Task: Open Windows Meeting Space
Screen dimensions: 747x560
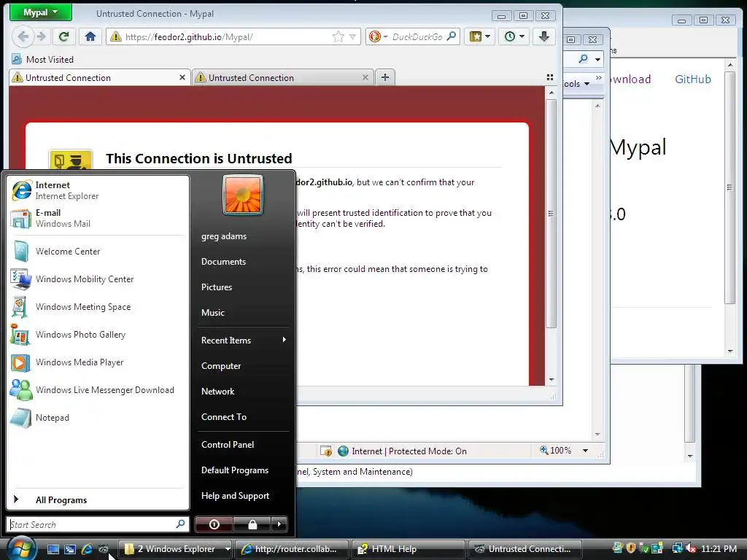Action: 98,307
